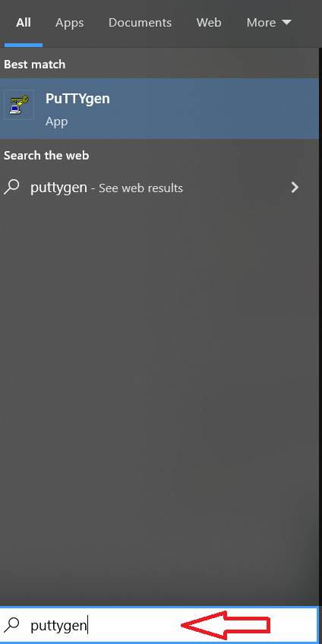This screenshot has width=322, height=644.
Task: Click the Search the web heading
Action: (46, 155)
